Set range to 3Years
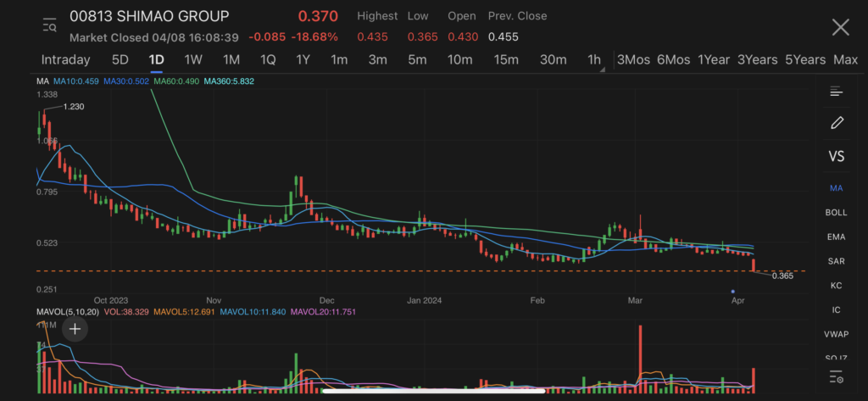Image resolution: width=868 pixels, height=401 pixels. (x=757, y=60)
